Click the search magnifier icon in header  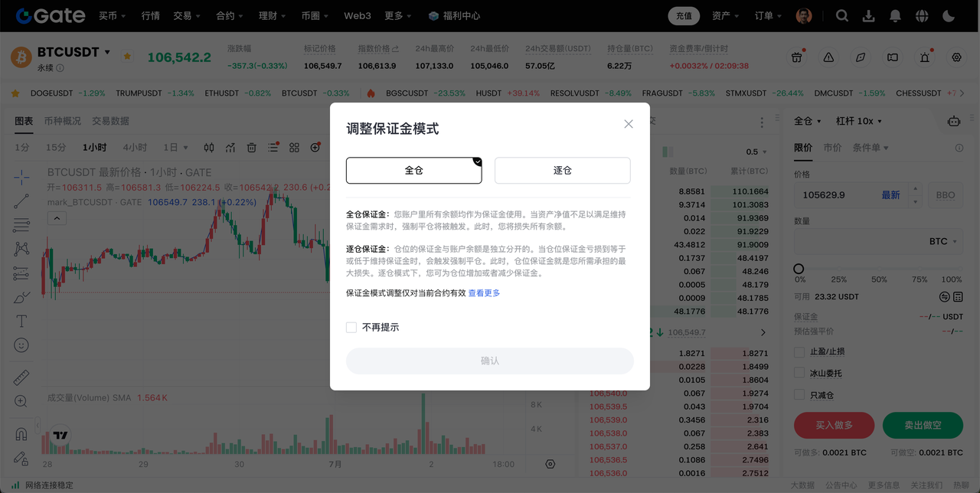coord(841,15)
